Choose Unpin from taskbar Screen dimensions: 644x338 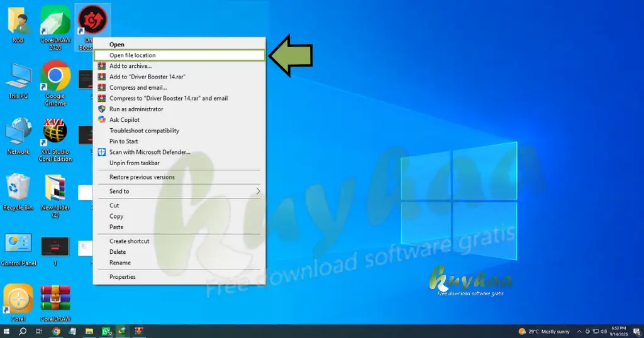[x=179, y=163]
